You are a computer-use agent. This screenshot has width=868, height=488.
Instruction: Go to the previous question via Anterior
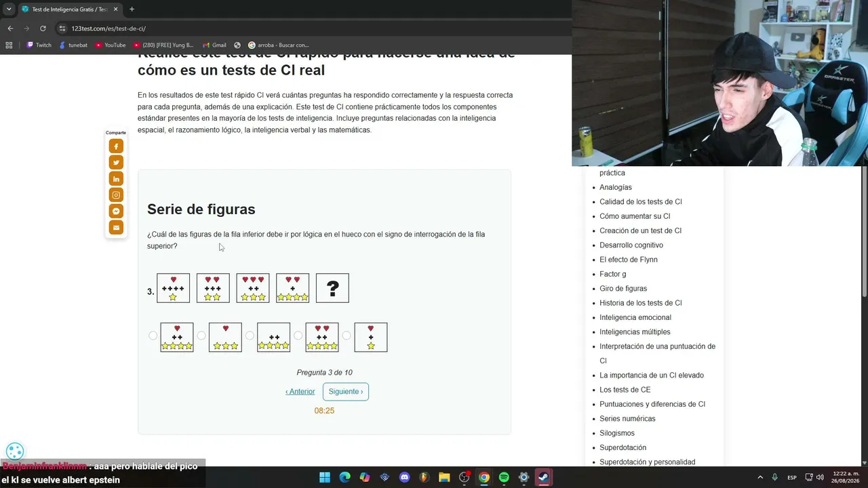pos(300,392)
